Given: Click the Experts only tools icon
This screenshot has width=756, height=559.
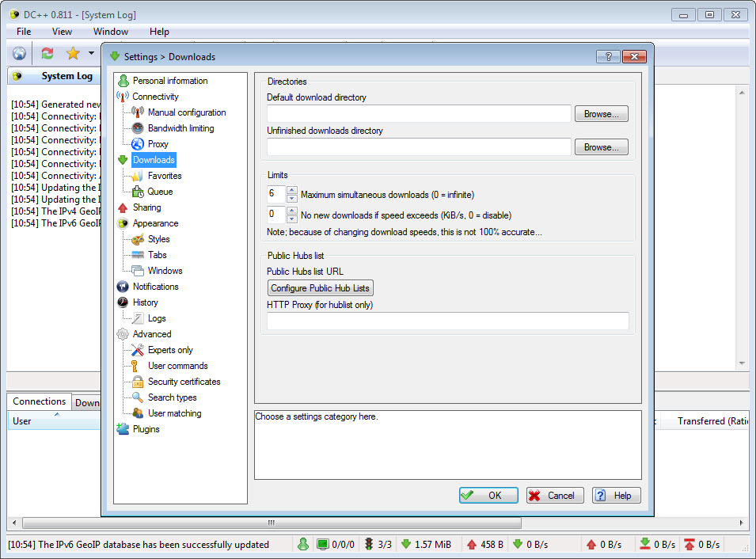Looking at the screenshot, I should click(138, 350).
